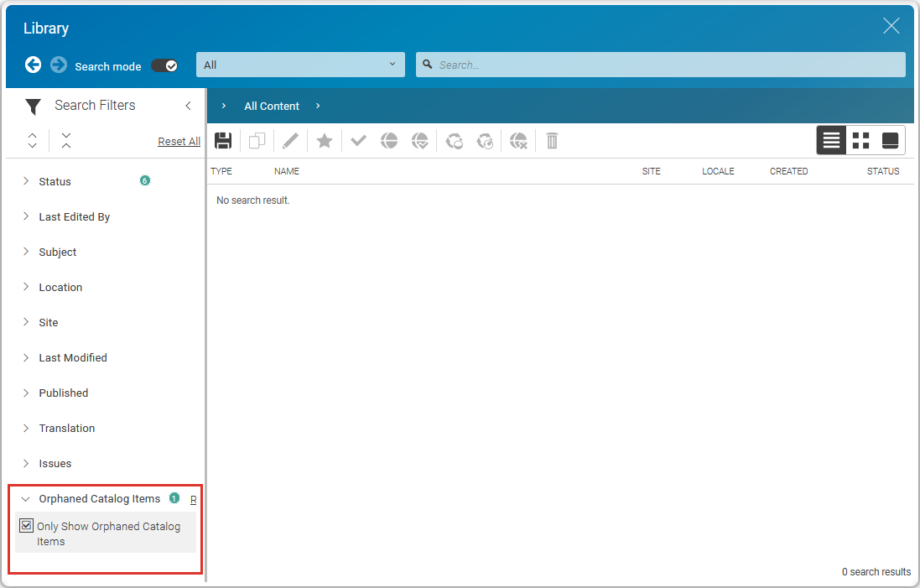The height and width of the screenshot is (588, 920).
Task: Switch to thumbnail grid view
Action: click(x=860, y=141)
